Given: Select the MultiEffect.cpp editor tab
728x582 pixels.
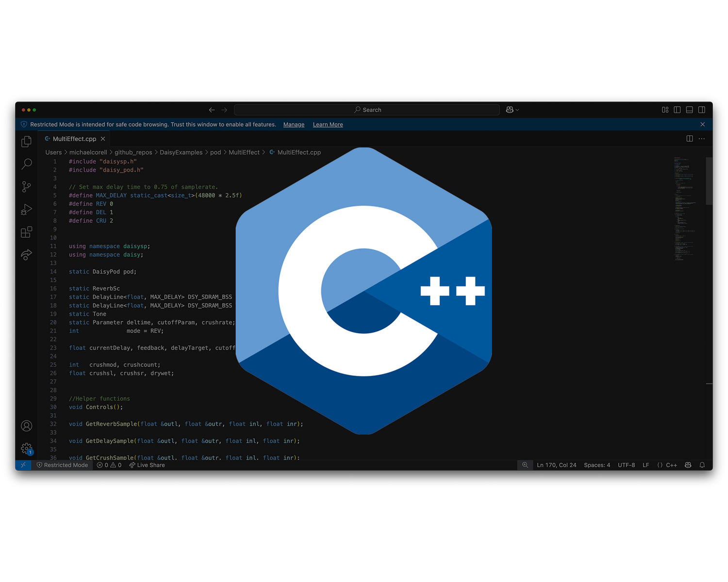Looking at the screenshot, I should (x=75, y=139).
